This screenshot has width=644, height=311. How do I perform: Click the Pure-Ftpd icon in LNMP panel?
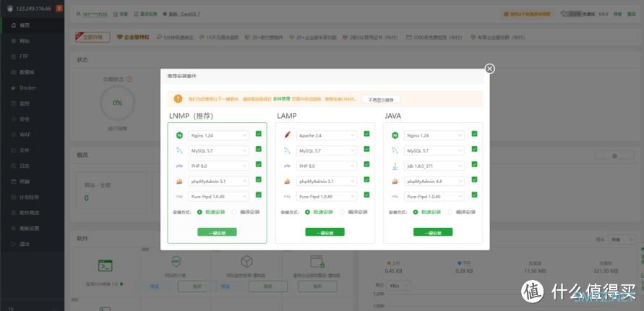point(179,197)
